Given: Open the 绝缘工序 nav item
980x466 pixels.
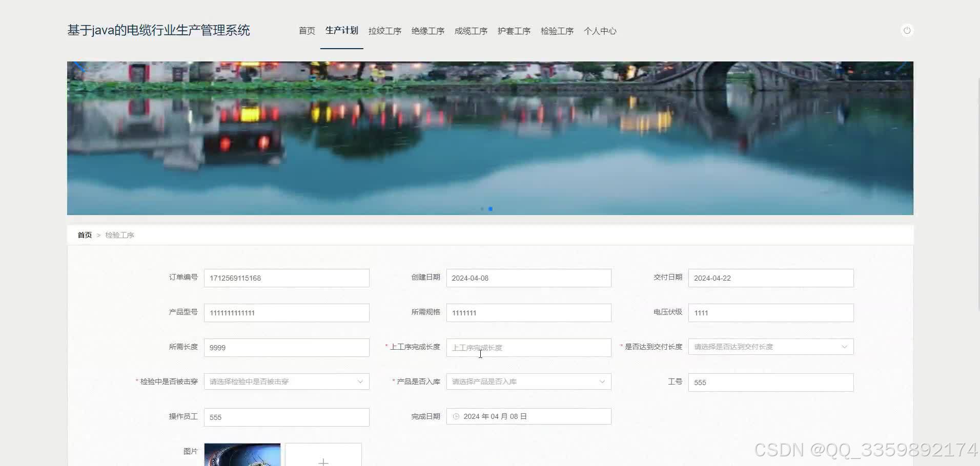Looking at the screenshot, I should [428, 31].
